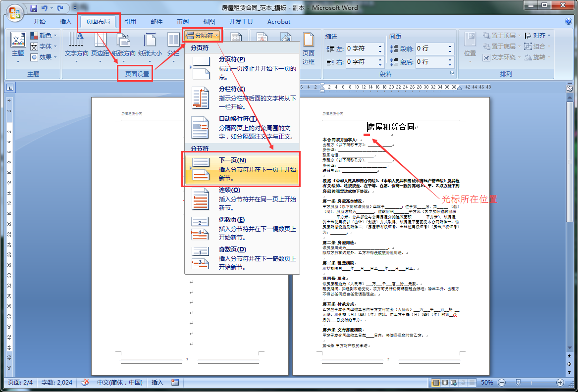Click 中文(简体，中国) language indicator
Viewport: 578px width, 392px height.
120,383
